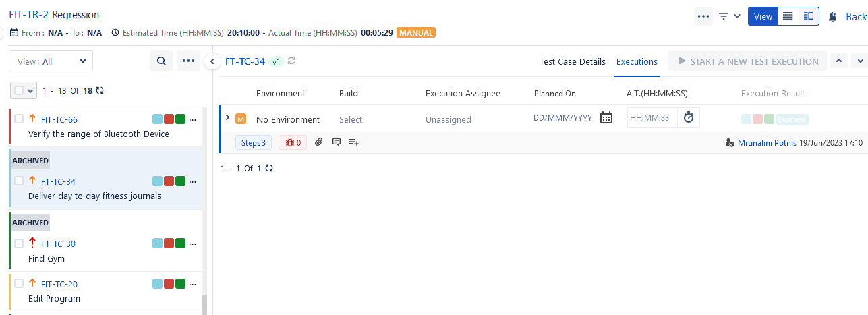Click the green status swatch on FIT-TC-30
Screen dimensions: 868x315
coord(180,244)
